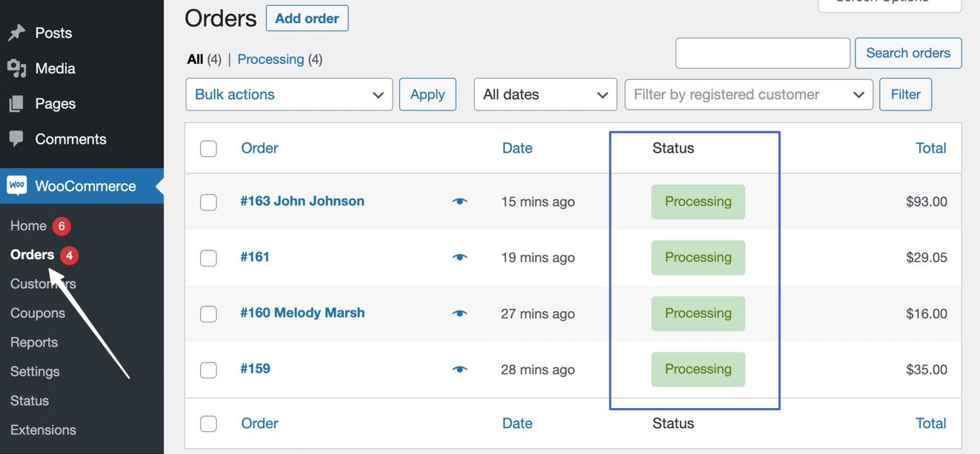
Task: Check the box for order #161
Action: coord(208,258)
